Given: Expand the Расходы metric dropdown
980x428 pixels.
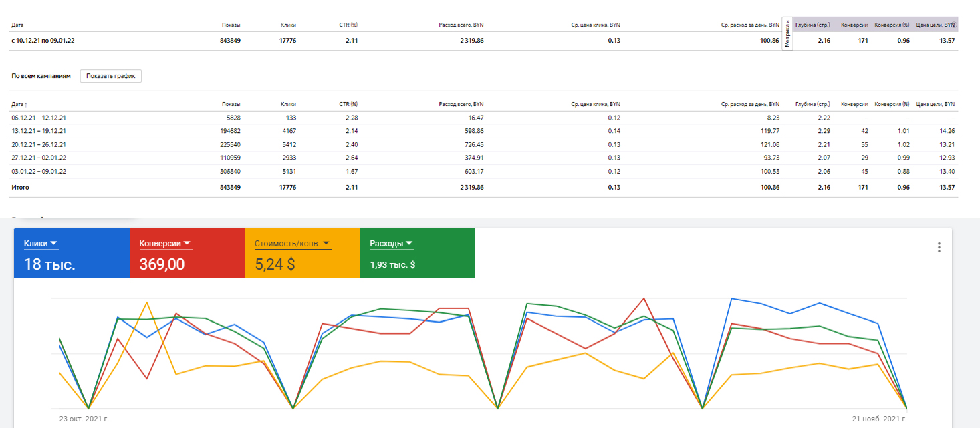Looking at the screenshot, I should 409,244.
